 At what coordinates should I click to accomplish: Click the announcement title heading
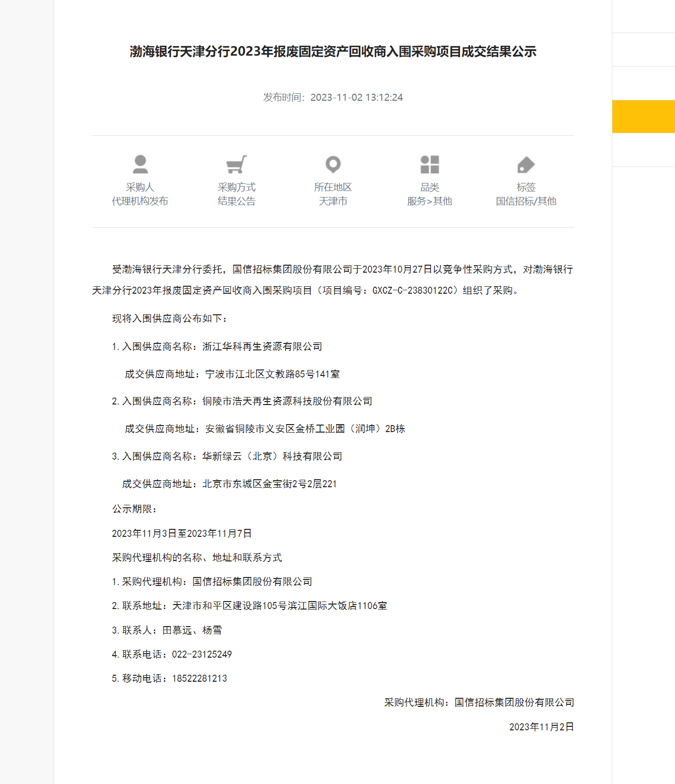333,51
